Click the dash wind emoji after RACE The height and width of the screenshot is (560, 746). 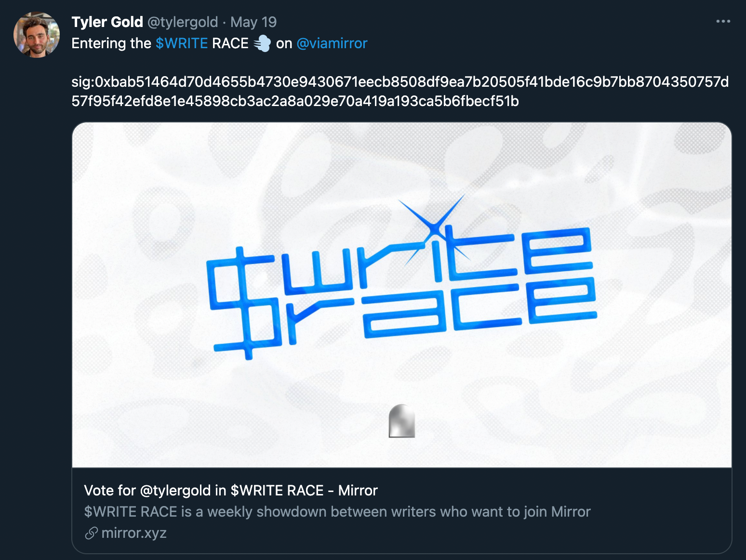pyautogui.click(x=262, y=43)
